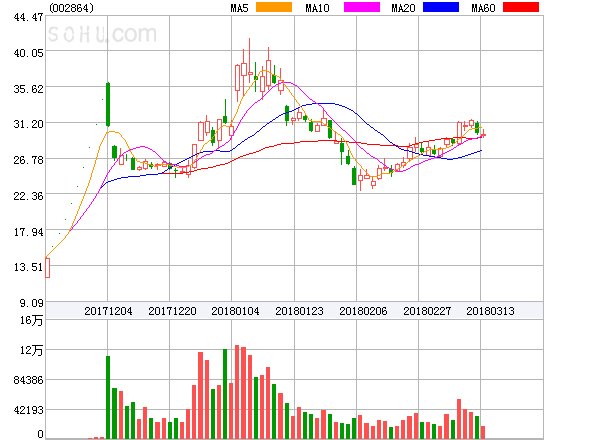Click the 20171204 date label

click(x=108, y=311)
